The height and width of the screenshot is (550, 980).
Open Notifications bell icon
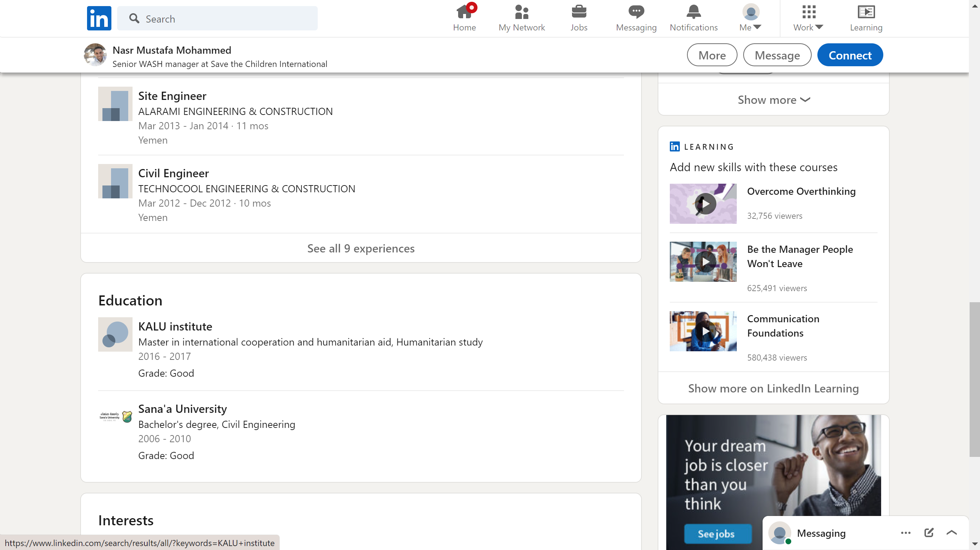tap(693, 13)
